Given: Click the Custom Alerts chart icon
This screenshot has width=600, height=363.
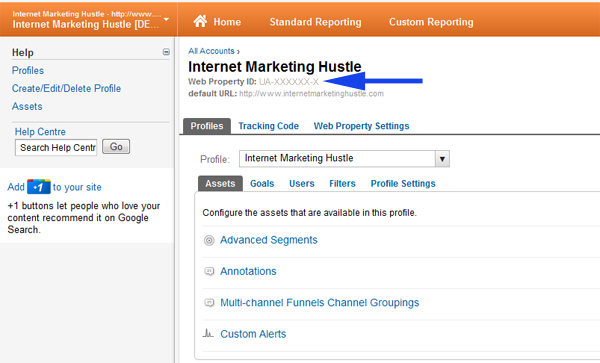Looking at the screenshot, I should (208, 334).
